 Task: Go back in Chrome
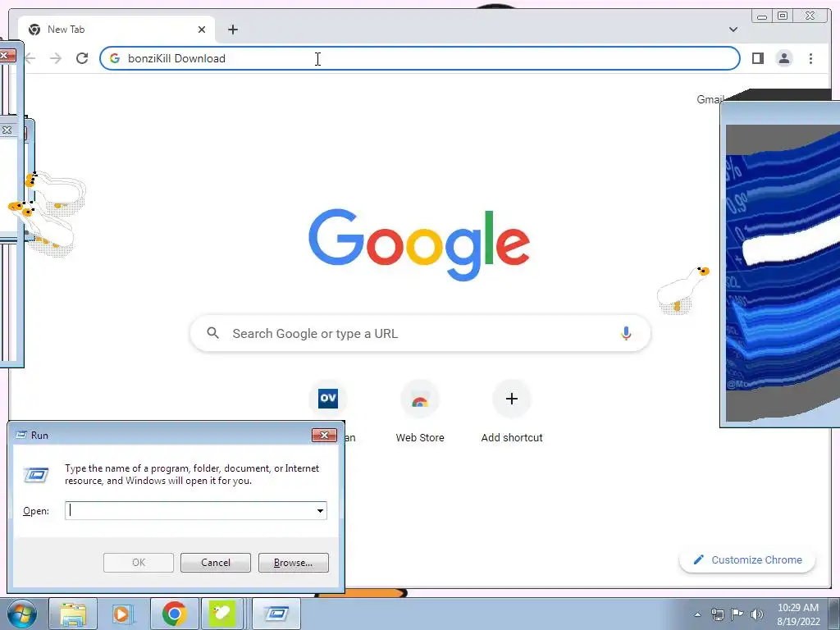pos(30,58)
